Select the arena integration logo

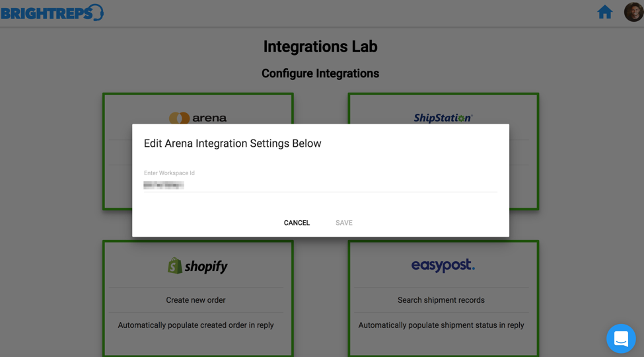198,118
